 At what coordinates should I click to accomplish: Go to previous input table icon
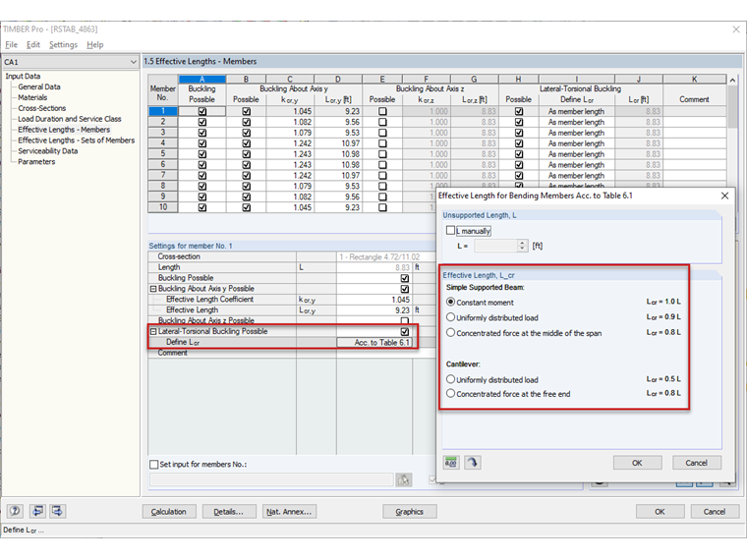click(37, 511)
